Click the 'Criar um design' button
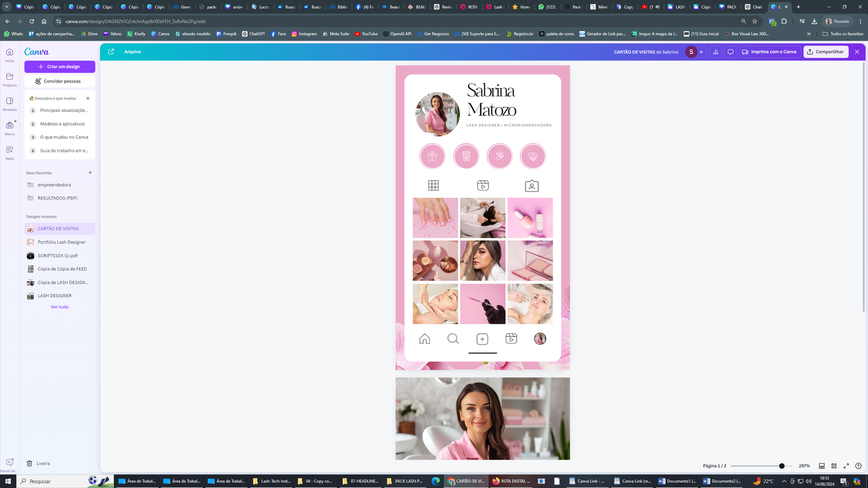Screen dimensions: 868x488 60,67
